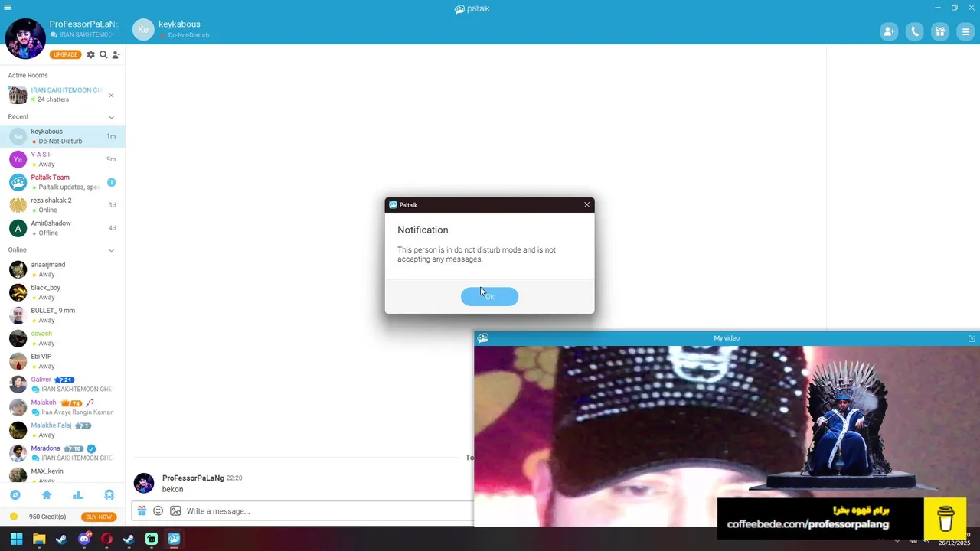Select BULLET_ 9 mm contact
The image size is (980, 551).
tap(62, 315)
